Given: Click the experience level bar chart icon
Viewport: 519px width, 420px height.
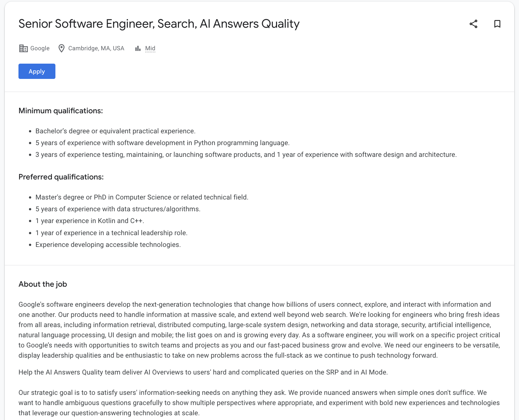Looking at the screenshot, I should click(x=138, y=48).
